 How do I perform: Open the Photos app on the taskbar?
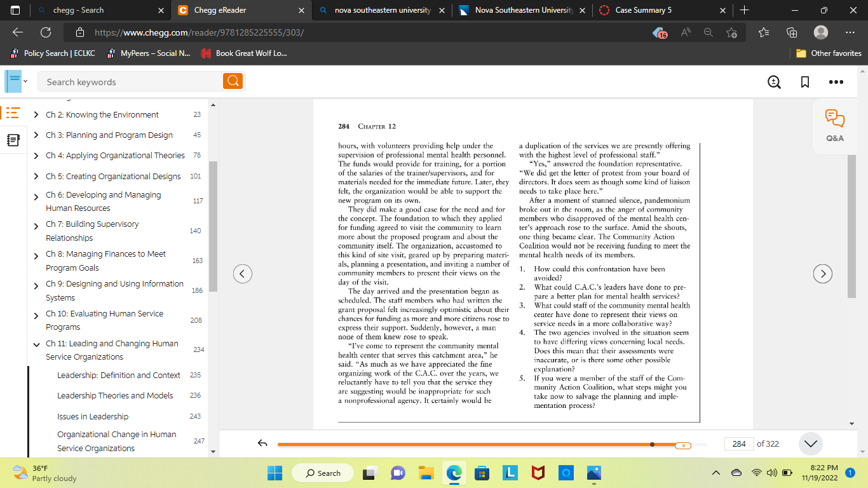point(594,473)
